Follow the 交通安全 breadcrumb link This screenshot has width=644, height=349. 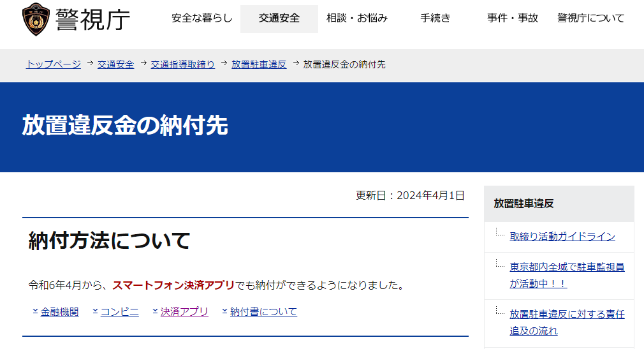pyautogui.click(x=115, y=64)
